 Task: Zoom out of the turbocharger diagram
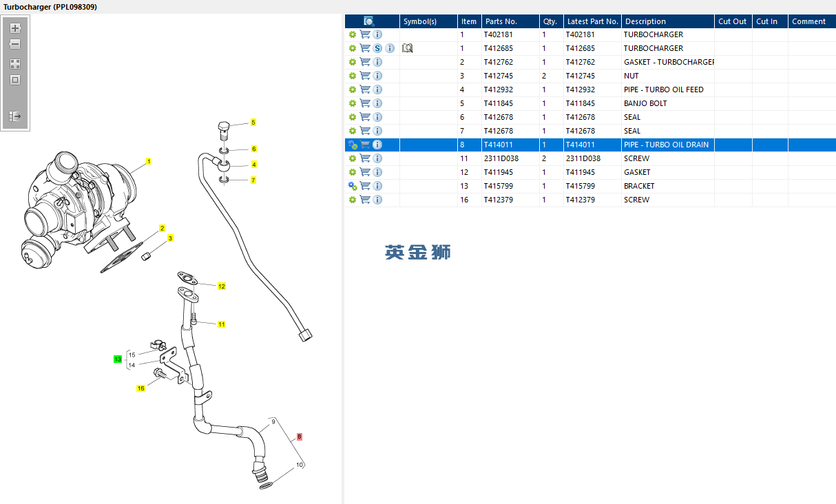coord(15,44)
